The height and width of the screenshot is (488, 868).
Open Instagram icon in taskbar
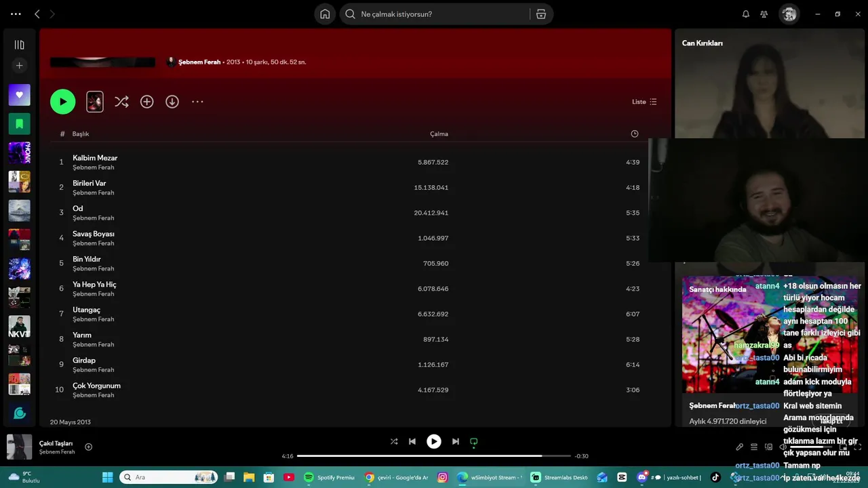[443, 477]
